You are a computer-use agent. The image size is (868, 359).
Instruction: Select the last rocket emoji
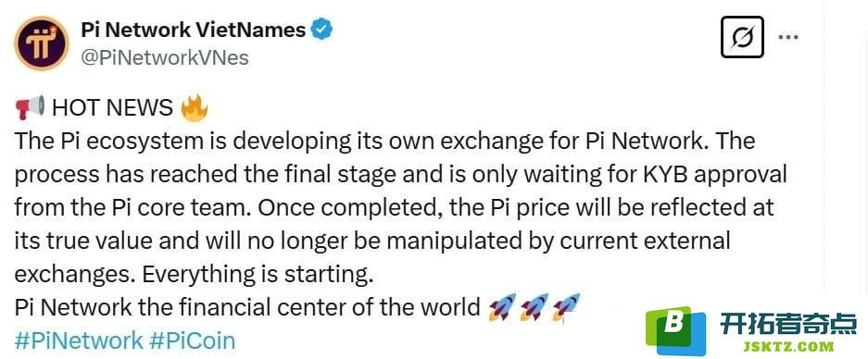click(566, 307)
